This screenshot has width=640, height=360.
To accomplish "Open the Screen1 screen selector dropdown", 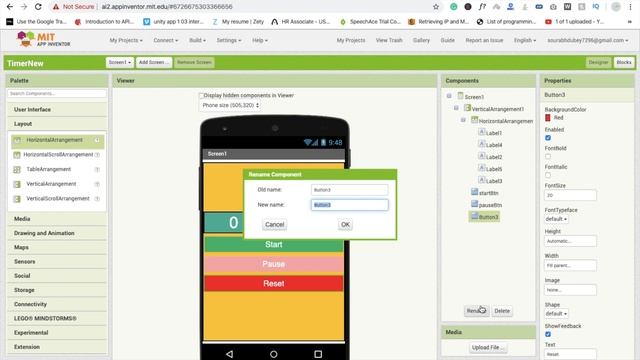I will 120,62.
